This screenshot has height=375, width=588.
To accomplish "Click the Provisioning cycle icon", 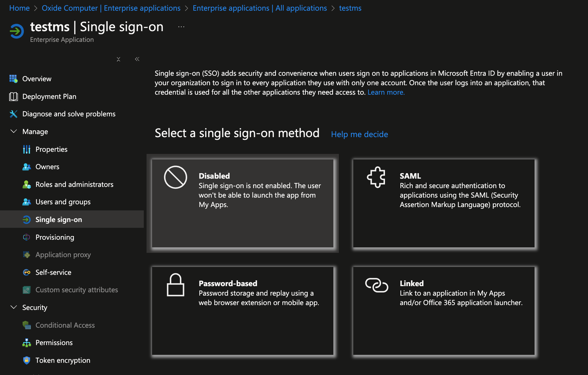I will coord(27,237).
